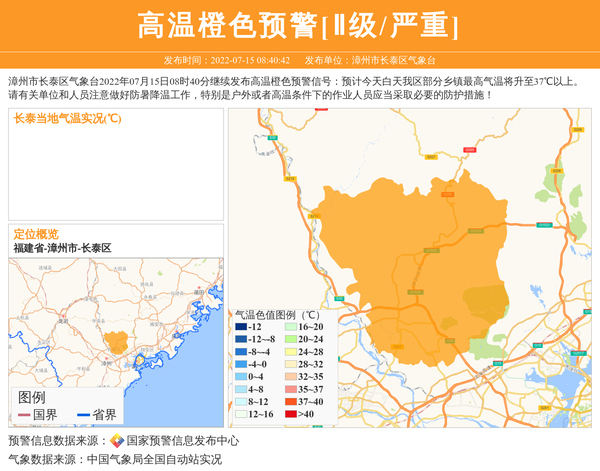Click the 气温色值图例 legend title
This screenshot has height=471, width=600.
pyautogui.click(x=277, y=313)
